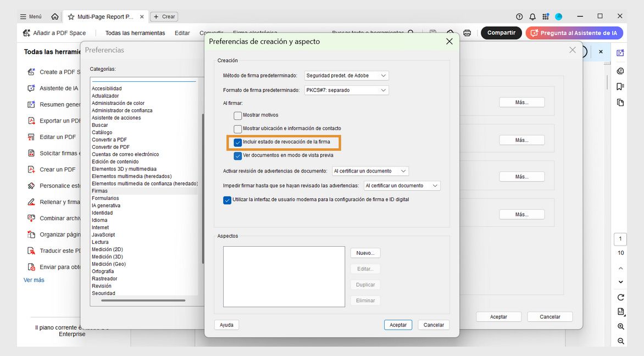Click the print icon in toolbar
The height and width of the screenshot is (356, 644).
pos(467,33)
